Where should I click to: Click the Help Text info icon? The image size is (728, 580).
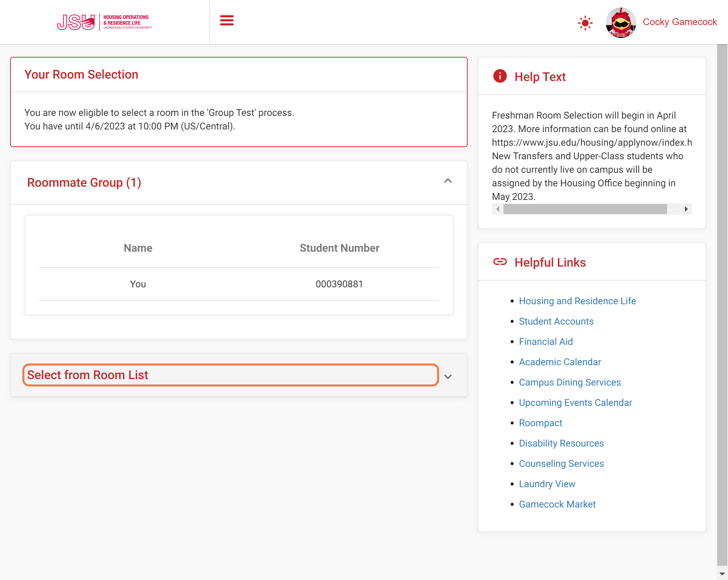coord(500,76)
